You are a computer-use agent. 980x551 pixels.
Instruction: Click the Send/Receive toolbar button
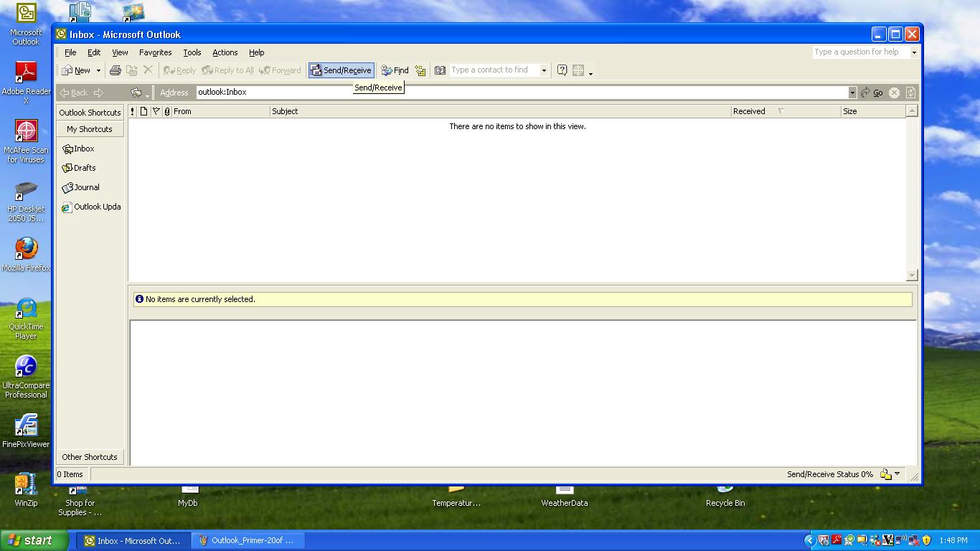tap(341, 70)
